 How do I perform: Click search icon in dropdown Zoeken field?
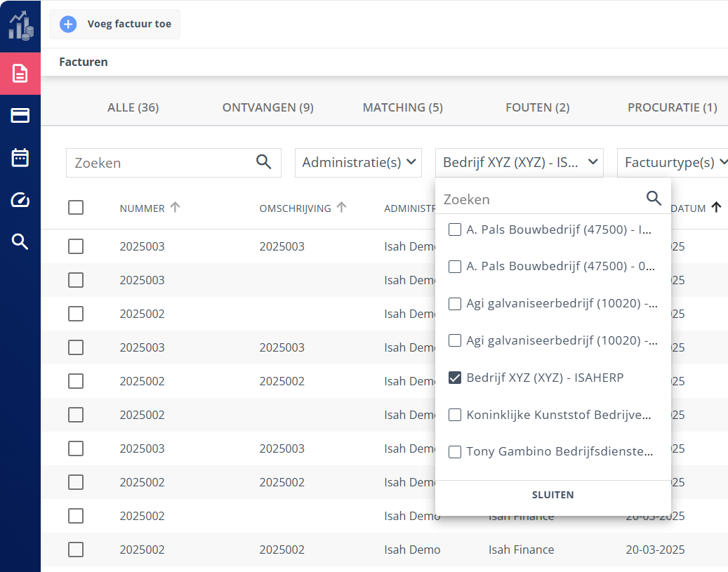[x=654, y=199]
